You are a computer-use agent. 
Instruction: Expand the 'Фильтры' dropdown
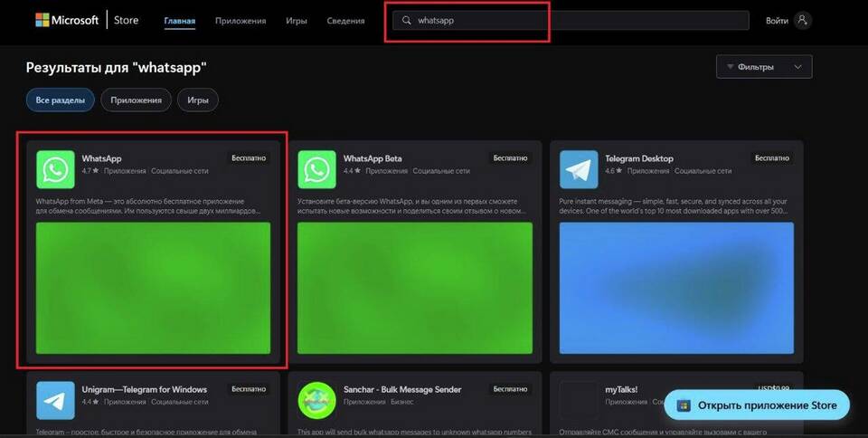763,67
